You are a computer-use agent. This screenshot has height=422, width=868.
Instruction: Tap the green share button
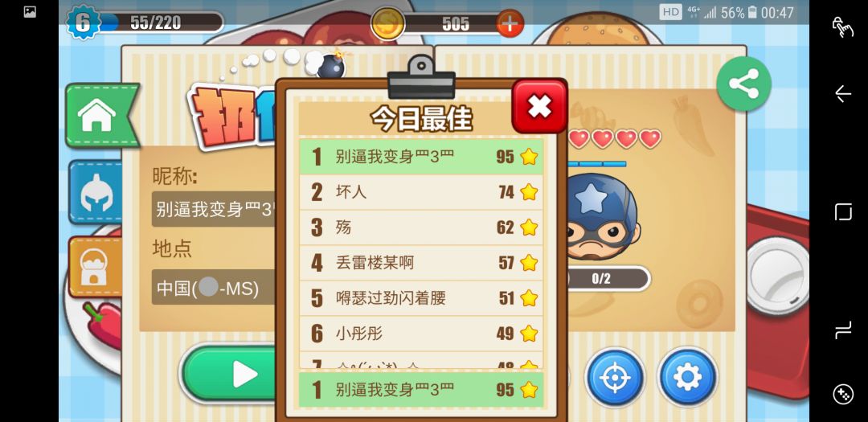[x=743, y=83]
